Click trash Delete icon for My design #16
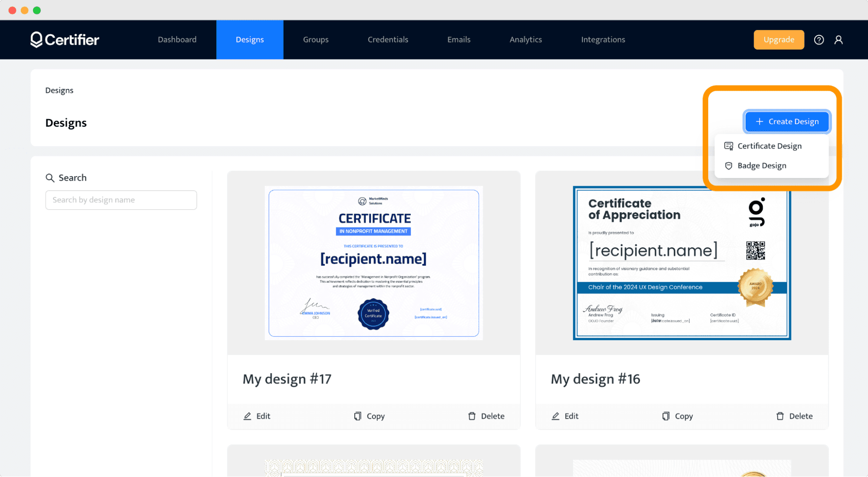Viewport: 868px width, 477px height. coord(780,416)
